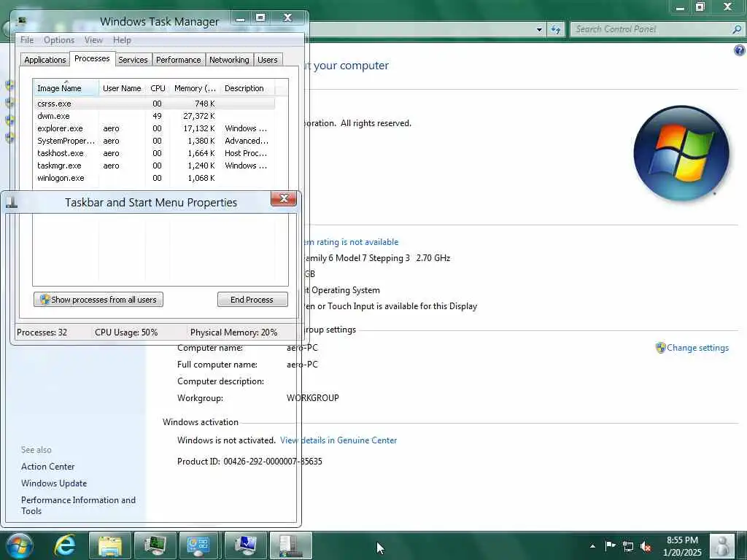Select the dwm.exe process row
Viewport: 747px width, 560px height.
pyautogui.click(x=154, y=116)
